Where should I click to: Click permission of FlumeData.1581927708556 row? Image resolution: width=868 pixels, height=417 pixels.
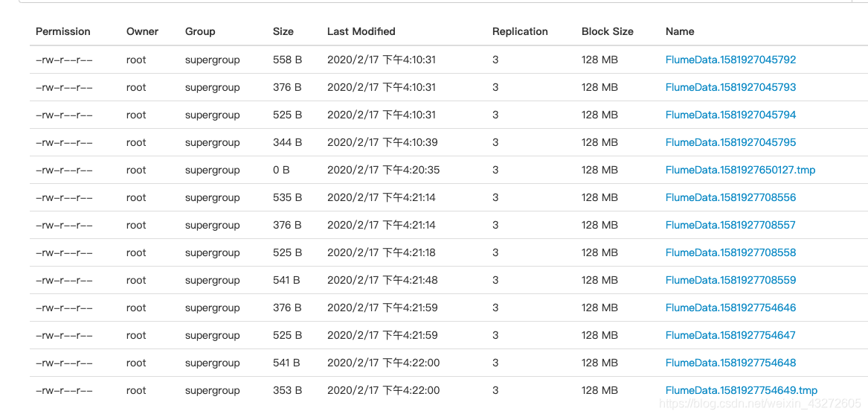pyautogui.click(x=64, y=197)
